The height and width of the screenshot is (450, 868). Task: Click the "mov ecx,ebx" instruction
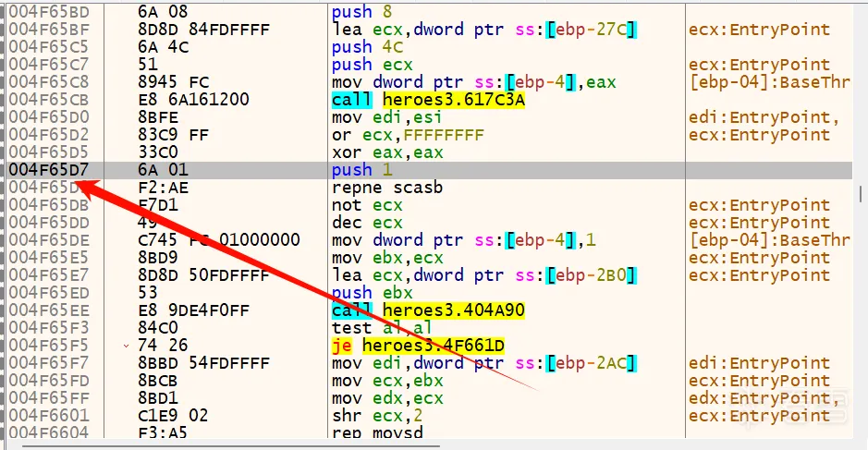pos(387,381)
